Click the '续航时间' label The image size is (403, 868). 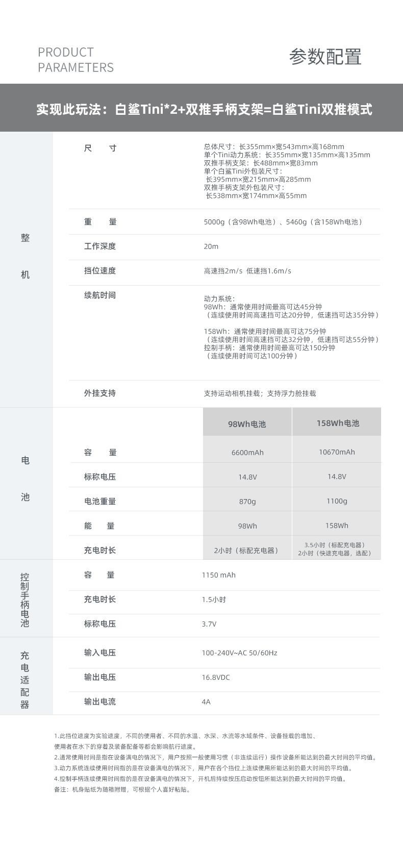click(x=100, y=295)
